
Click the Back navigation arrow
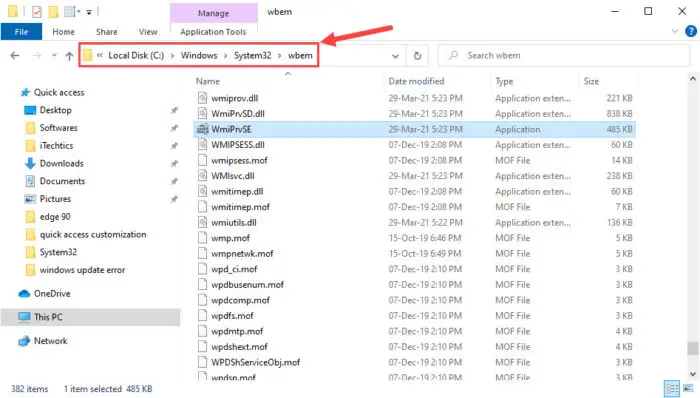(15, 56)
